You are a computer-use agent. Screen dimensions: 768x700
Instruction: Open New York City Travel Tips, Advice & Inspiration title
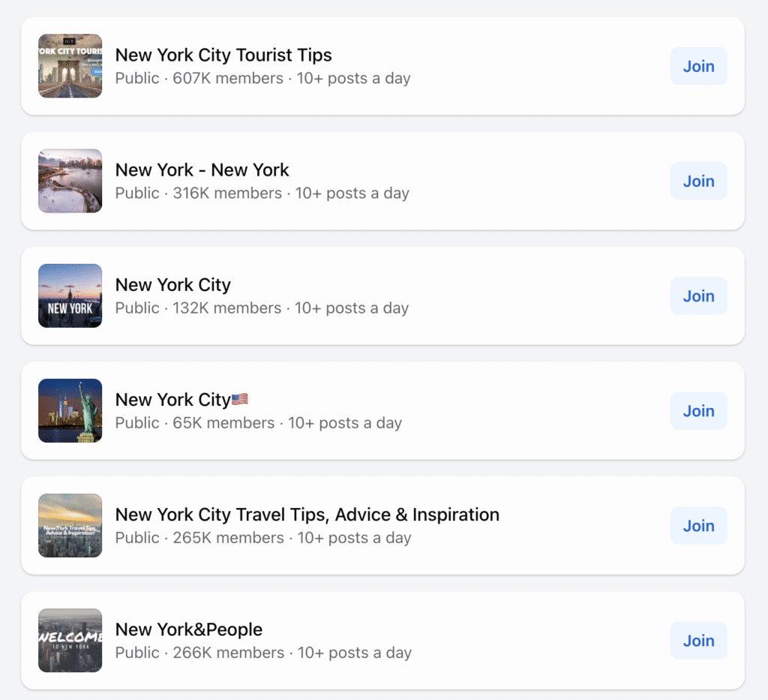pos(307,515)
